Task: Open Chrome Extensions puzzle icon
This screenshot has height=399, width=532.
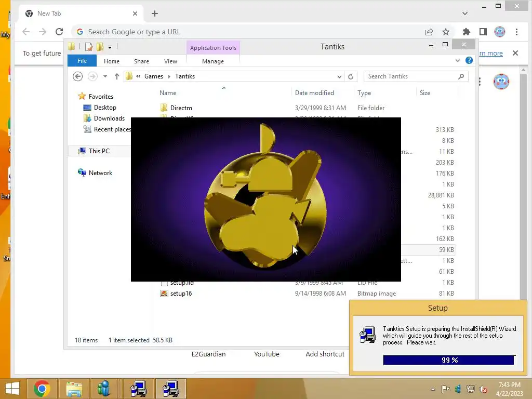Action: point(467,32)
